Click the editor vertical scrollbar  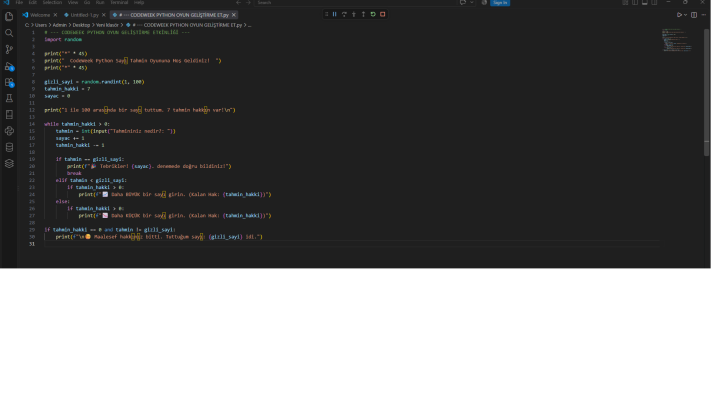pyautogui.click(x=706, y=93)
